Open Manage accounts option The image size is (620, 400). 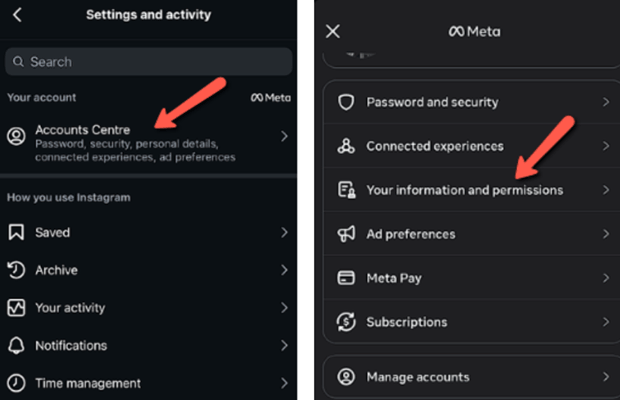pos(418,377)
